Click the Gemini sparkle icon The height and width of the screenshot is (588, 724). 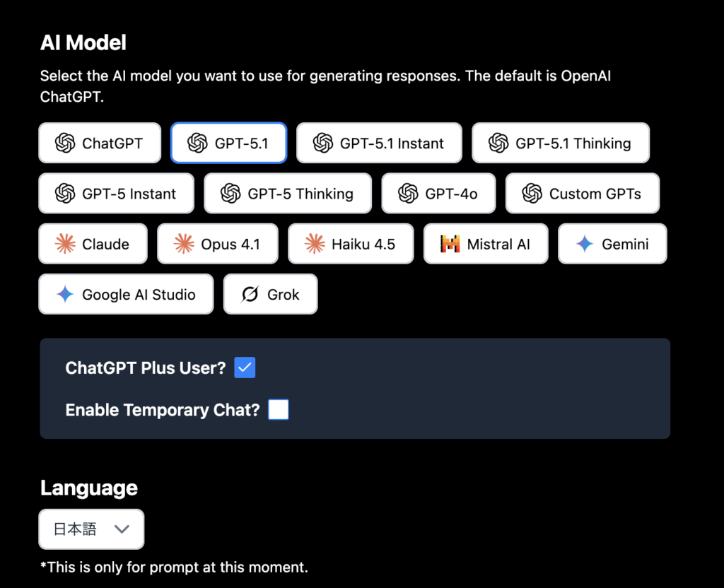click(585, 245)
